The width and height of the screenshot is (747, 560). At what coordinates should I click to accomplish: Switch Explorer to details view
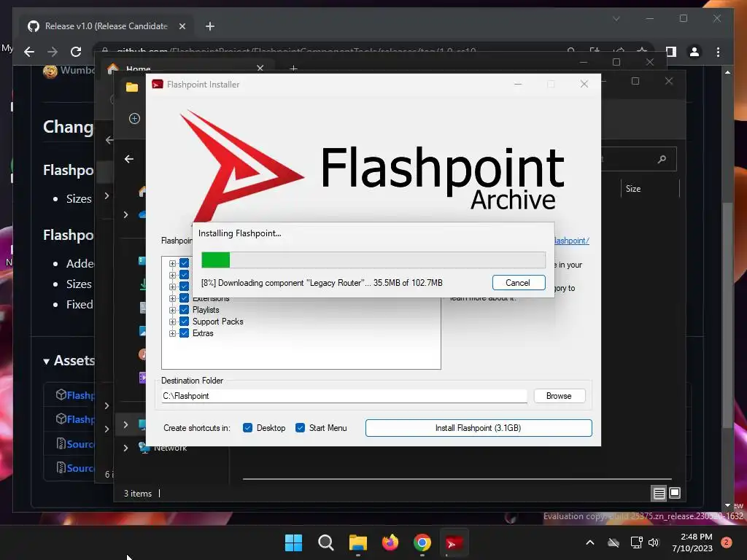pos(659,494)
